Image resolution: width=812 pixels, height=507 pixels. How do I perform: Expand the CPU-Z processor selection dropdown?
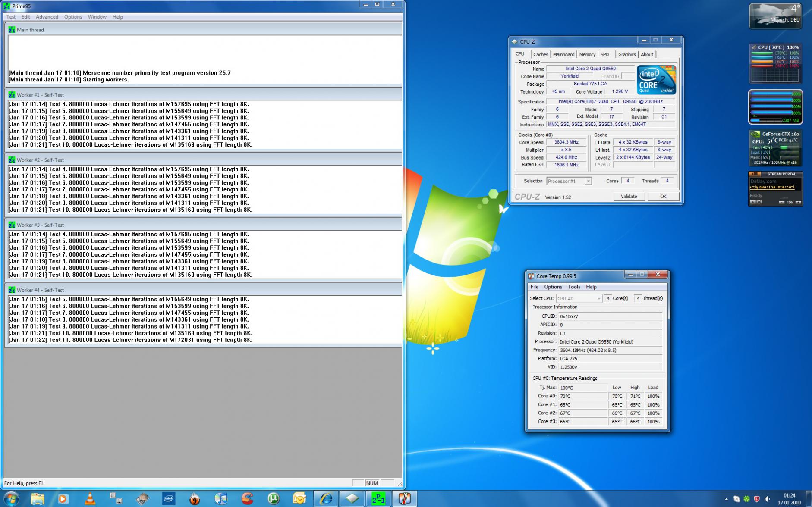point(588,182)
